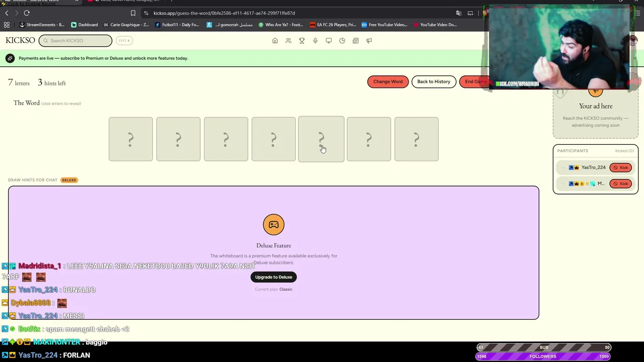The width and height of the screenshot is (644, 362).
Task: Open the Futbol11 Daily bookmark
Action: (177, 25)
